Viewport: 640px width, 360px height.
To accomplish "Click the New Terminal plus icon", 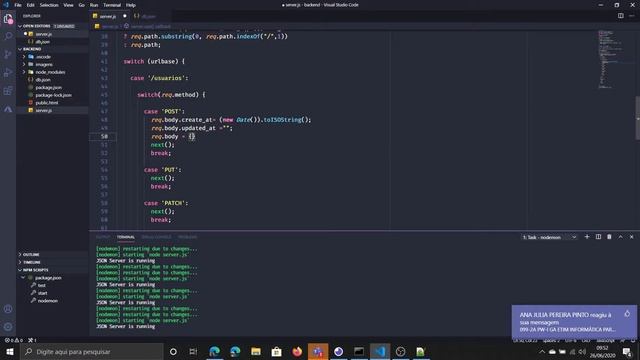I will (587, 237).
